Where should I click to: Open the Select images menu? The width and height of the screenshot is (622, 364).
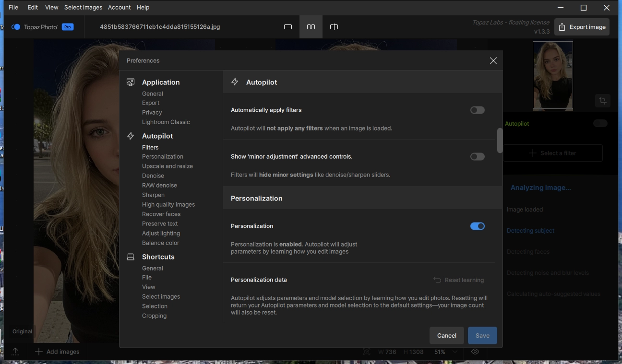(x=83, y=7)
